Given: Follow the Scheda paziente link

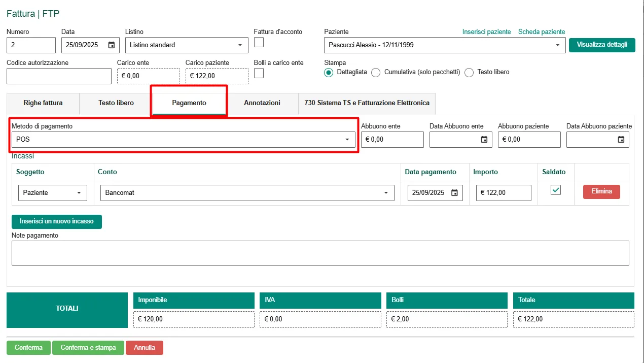Looking at the screenshot, I should tap(541, 32).
